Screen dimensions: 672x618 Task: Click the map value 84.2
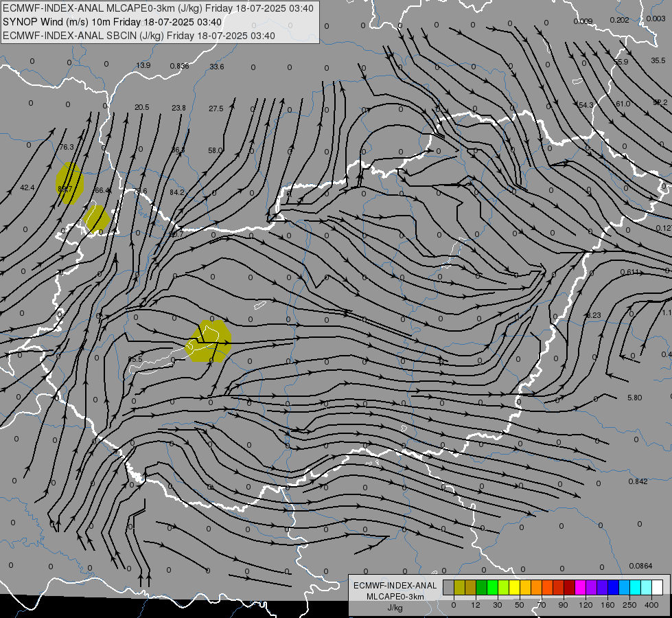point(176,192)
